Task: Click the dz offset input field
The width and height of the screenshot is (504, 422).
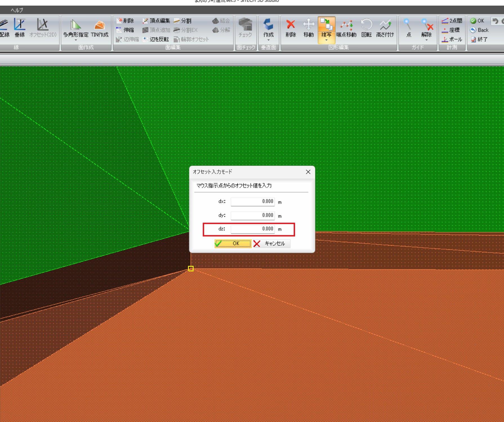Action: pos(253,229)
